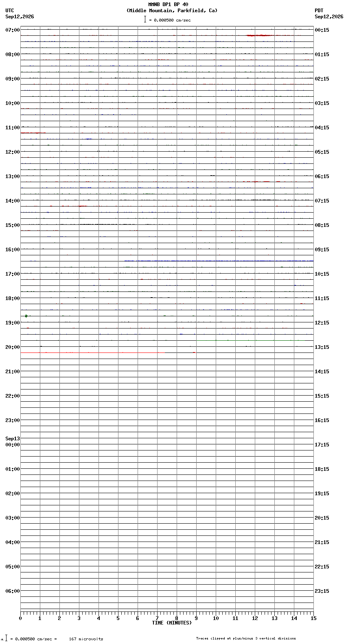Select the 13:00 UTC row label
Image resolution: width=346 pixels, height=644 pixels.
click(x=13, y=176)
